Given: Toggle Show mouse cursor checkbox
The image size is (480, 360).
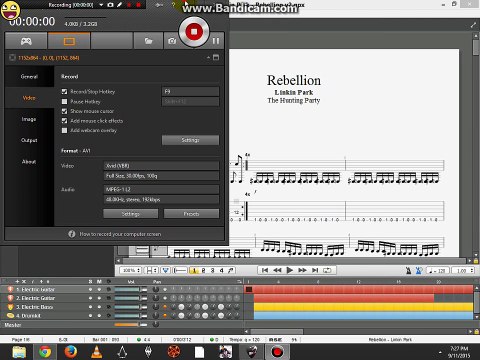Looking at the screenshot, I should tap(64, 111).
